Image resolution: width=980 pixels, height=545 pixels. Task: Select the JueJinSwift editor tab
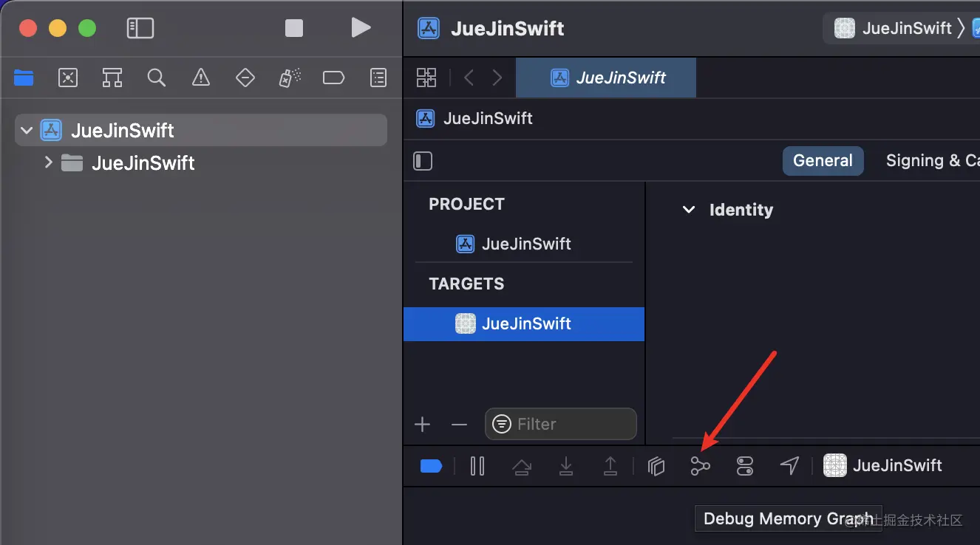click(x=606, y=78)
